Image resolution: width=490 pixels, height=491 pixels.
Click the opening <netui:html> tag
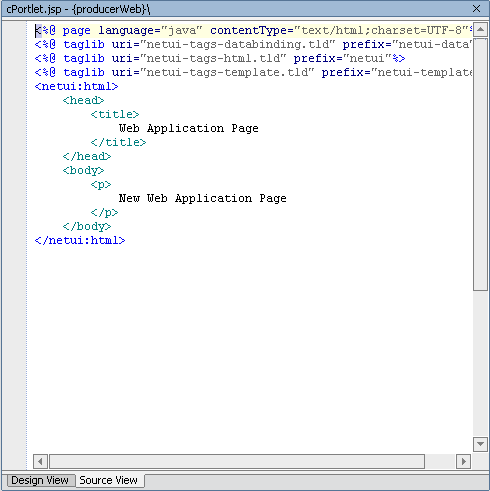77,86
